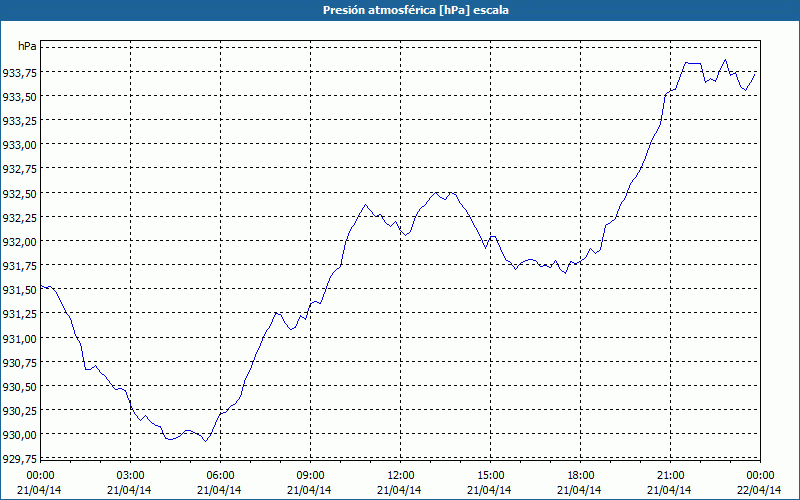800x500 pixels.
Task: Click the 932,75 y-axis value
Action: [19, 169]
